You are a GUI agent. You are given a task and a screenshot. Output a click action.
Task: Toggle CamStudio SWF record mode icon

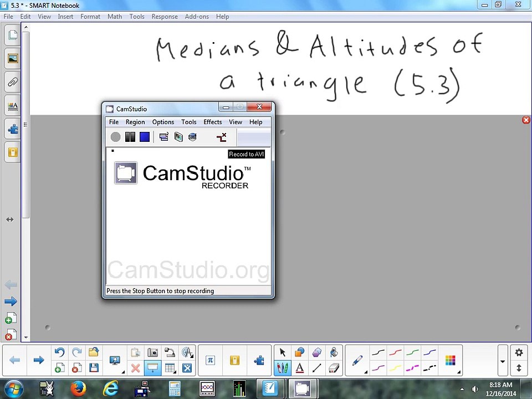coord(192,137)
